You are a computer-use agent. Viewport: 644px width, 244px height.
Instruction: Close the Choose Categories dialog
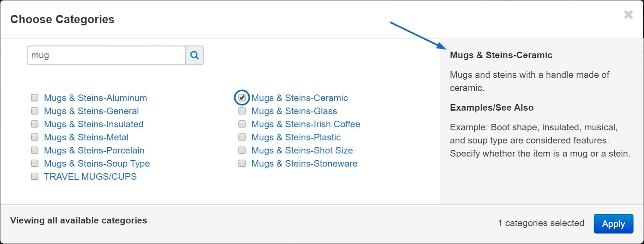[628, 15]
